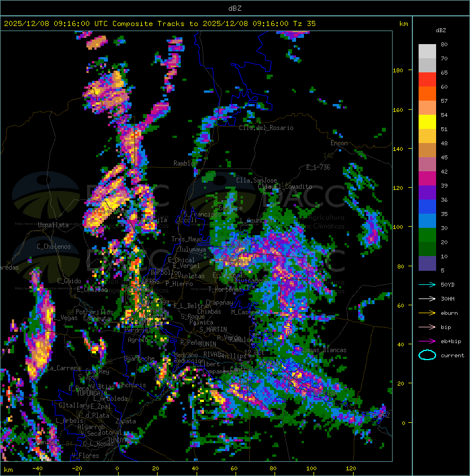Screen dimensions: 470x476
Task: Click the -40 km tick label
Action: (x=37, y=469)
